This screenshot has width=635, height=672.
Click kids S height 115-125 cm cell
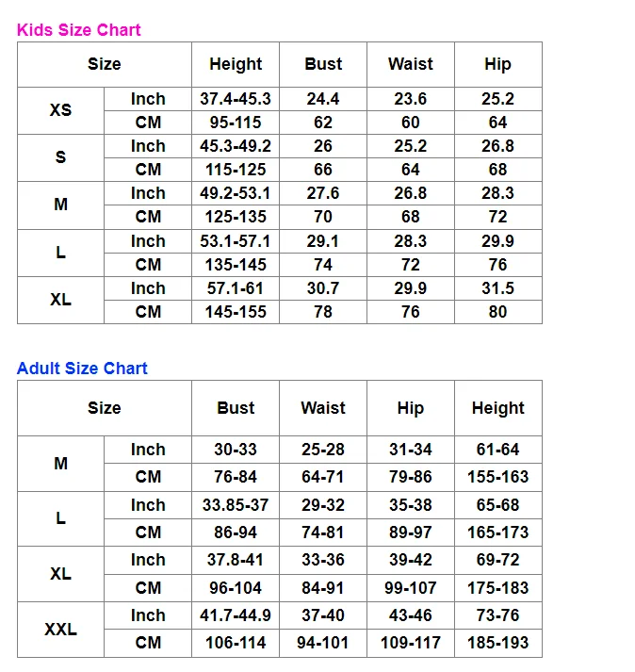click(236, 170)
